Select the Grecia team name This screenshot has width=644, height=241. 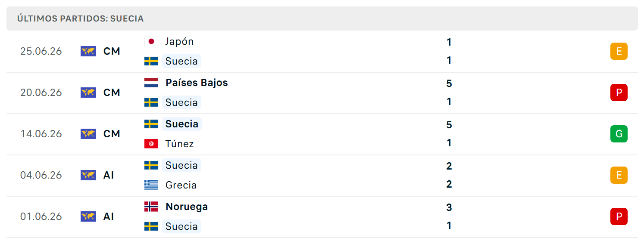[x=181, y=185]
